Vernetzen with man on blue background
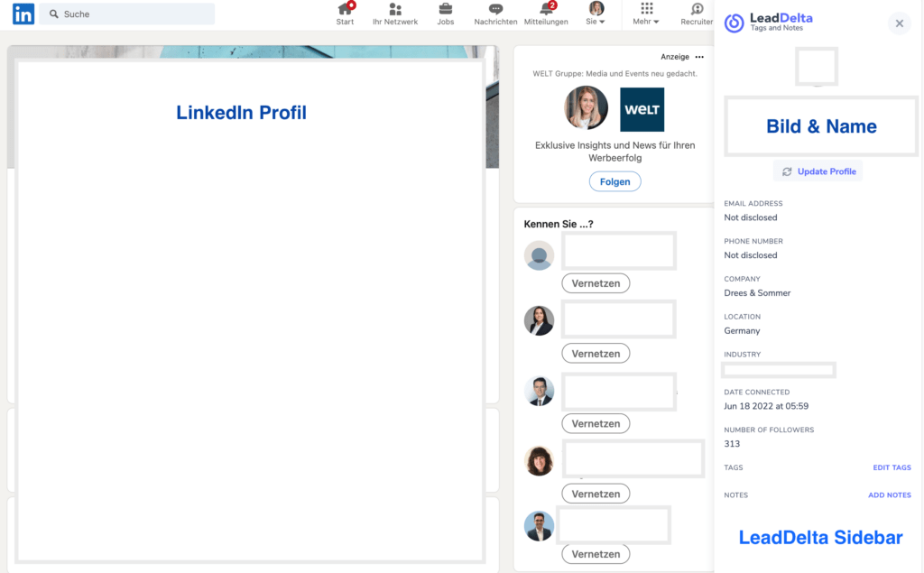Screen dimensions: 924x573 [x=596, y=554]
